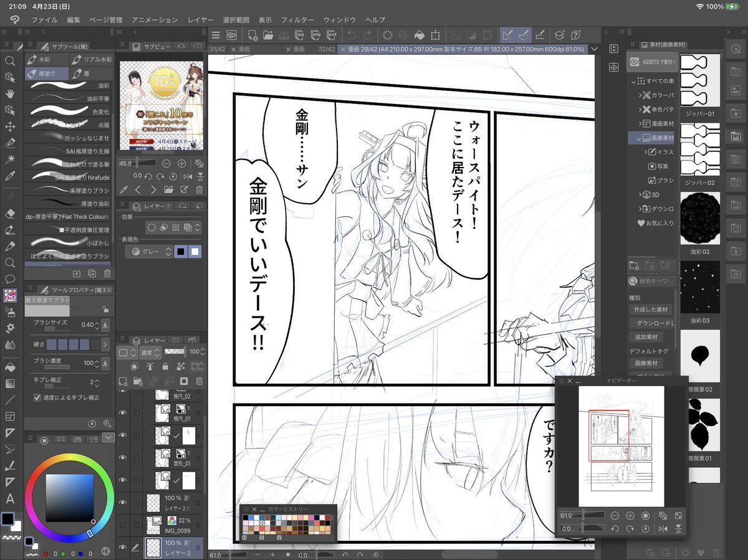Screen dimensions: 748x560
Task: Select the Frame border tool
Action: click(10, 416)
